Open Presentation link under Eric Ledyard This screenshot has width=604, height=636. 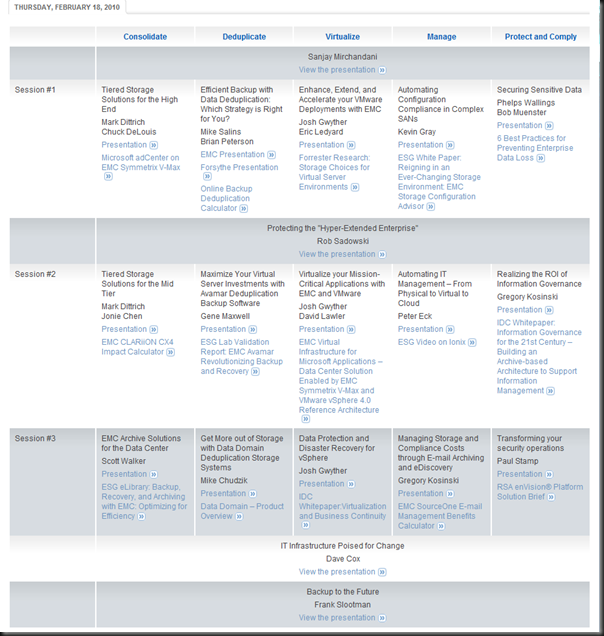pyautogui.click(x=321, y=145)
